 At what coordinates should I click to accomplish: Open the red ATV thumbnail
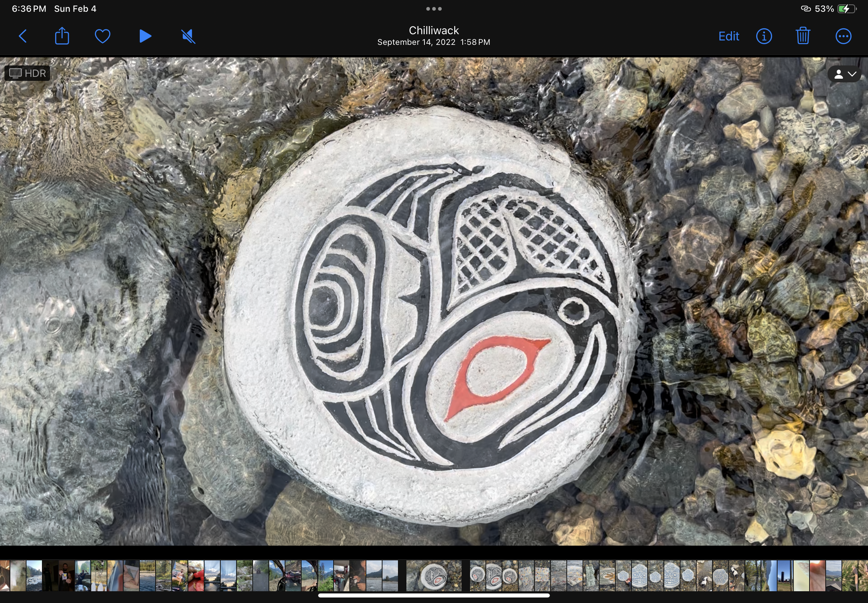(x=293, y=576)
